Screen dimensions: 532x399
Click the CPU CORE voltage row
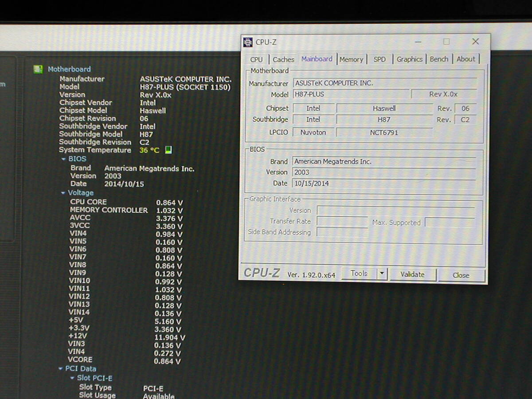pyautogui.click(x=126, y=203)
